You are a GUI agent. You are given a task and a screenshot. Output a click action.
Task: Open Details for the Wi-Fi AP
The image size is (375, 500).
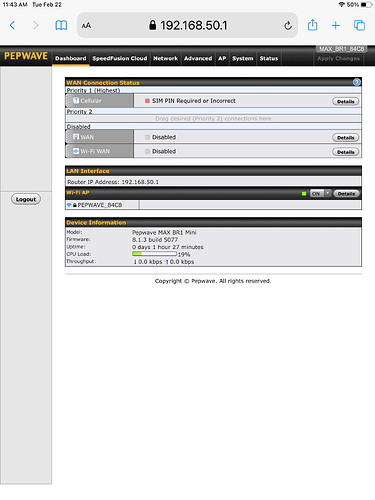346,194
